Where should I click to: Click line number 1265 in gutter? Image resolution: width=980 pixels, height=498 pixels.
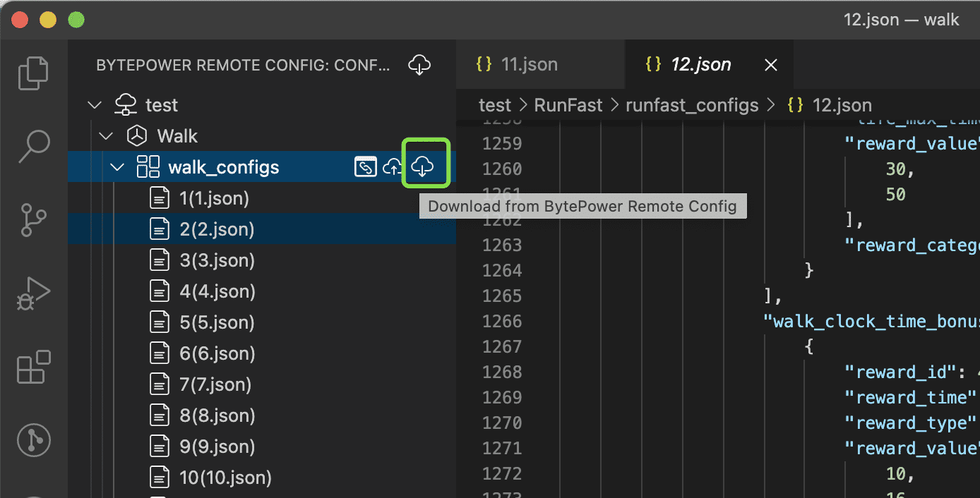502,296
